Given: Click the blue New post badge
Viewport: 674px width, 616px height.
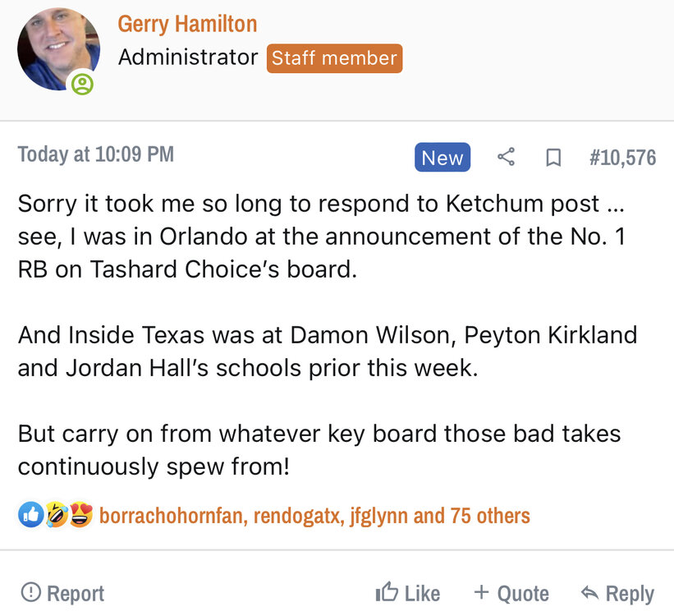Looking at the screenshot, I should [442, 158].
